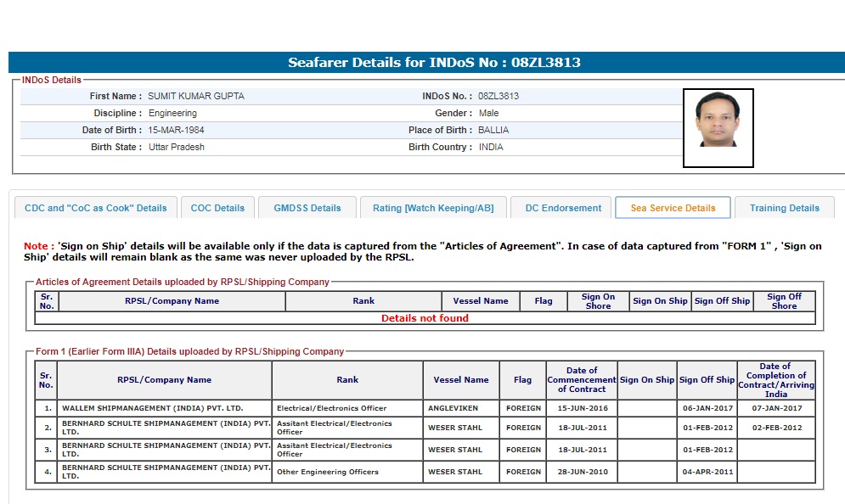Switch to the Training Details tab
The width and height of the screenshot is (845, 504).
pyautogui.click(x=785, y=208)
